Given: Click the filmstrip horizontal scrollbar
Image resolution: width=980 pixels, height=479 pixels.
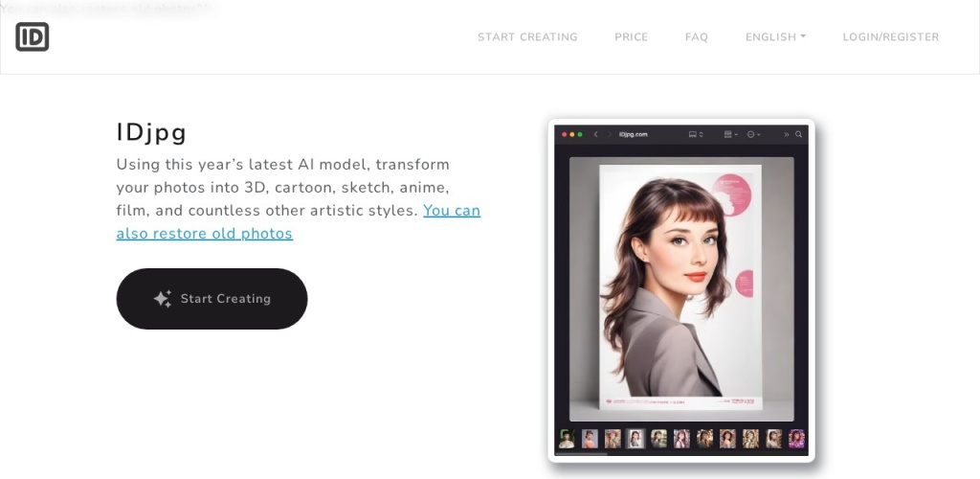Looking at the screenshot, I should pos(582,453).
